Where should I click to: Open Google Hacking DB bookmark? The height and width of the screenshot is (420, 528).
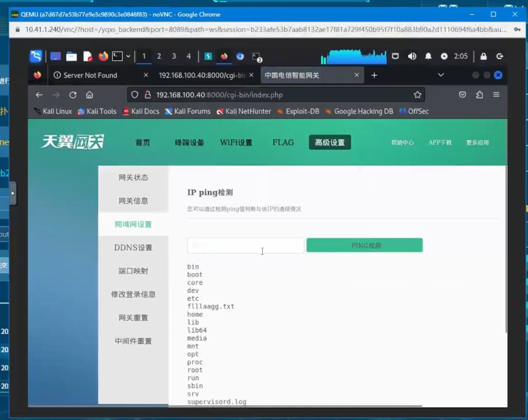click(359, 111)
